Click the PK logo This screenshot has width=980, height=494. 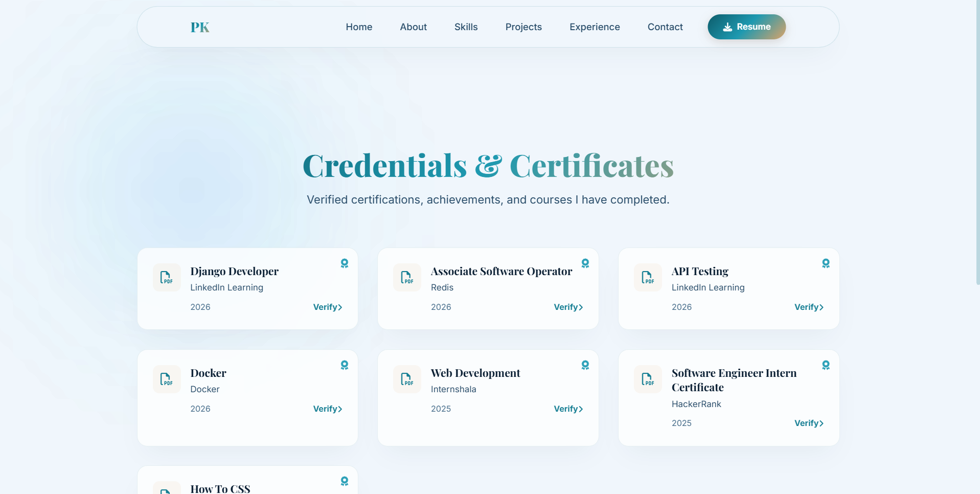(200, 27)
